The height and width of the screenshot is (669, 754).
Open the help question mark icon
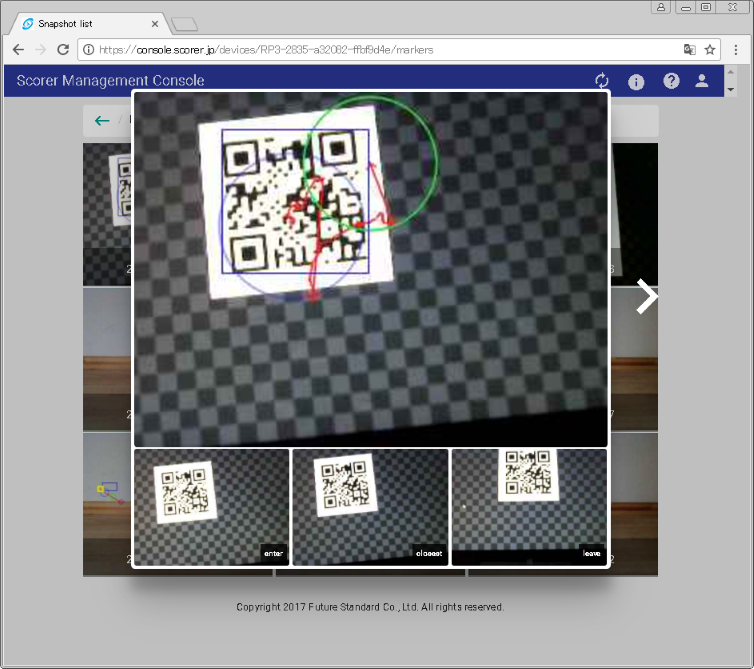coord(671,81)
